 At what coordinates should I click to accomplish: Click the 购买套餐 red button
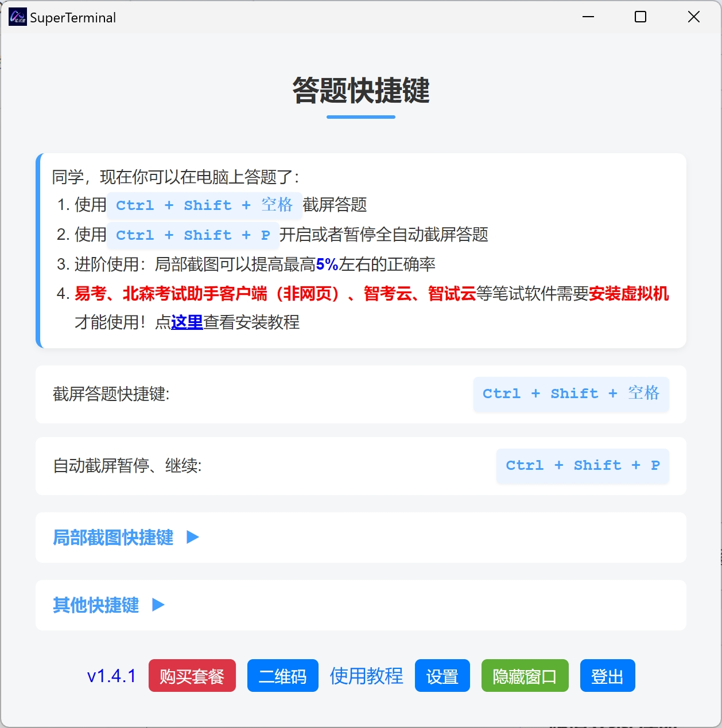192,676
